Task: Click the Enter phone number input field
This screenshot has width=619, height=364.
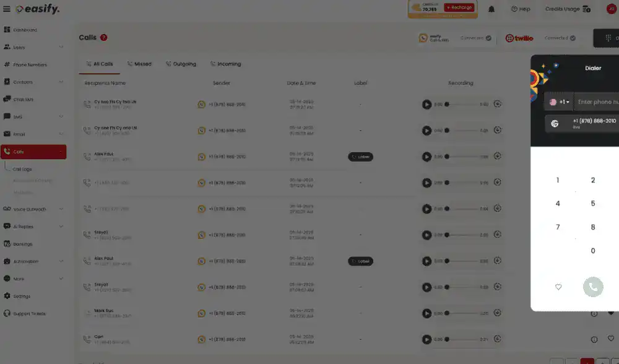Action: click(x=597, y=102)
